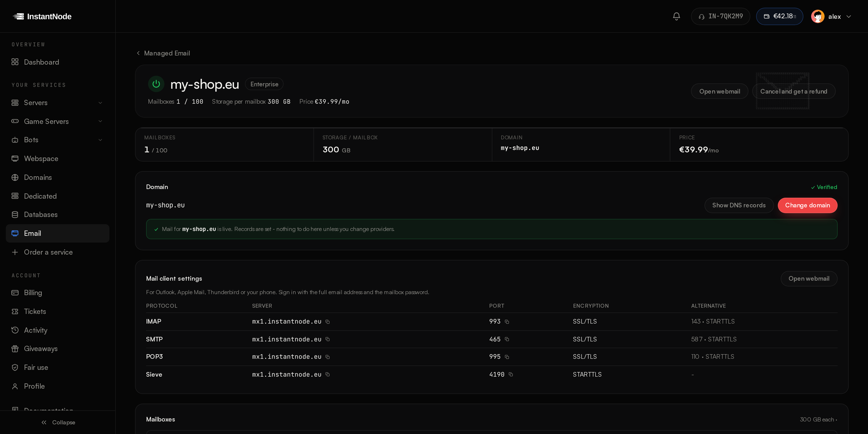Open Domains in sidebar

[58, 177]
